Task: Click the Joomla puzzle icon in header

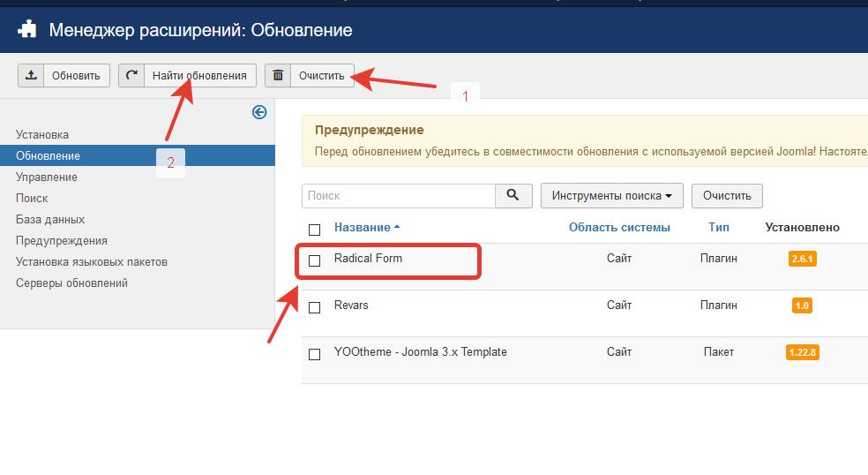Action: click(x=27, y=30)
